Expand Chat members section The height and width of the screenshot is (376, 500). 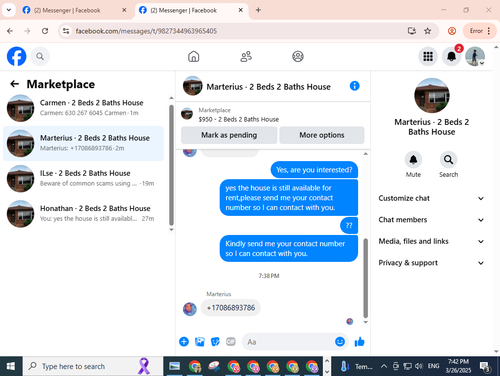pos(431,220)
